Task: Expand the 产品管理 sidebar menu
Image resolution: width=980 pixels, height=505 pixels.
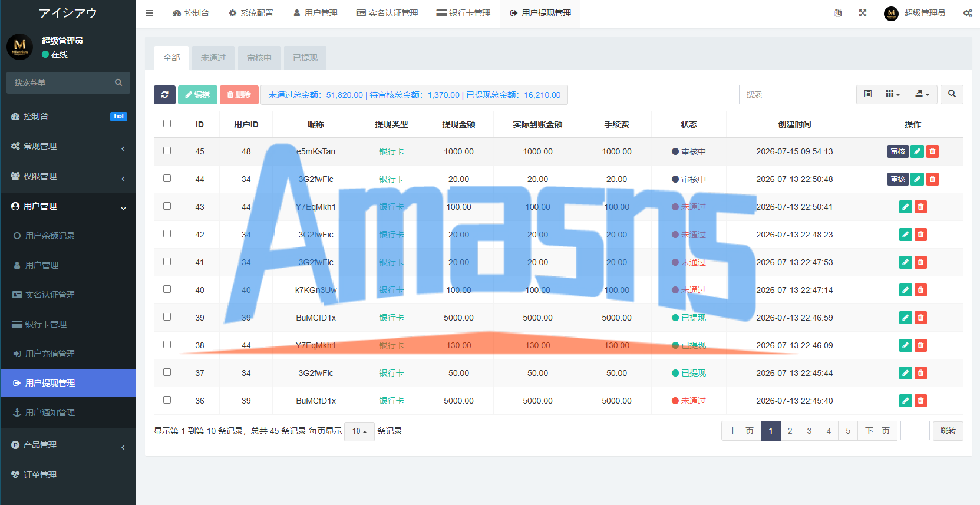Action: coord(68,445)
